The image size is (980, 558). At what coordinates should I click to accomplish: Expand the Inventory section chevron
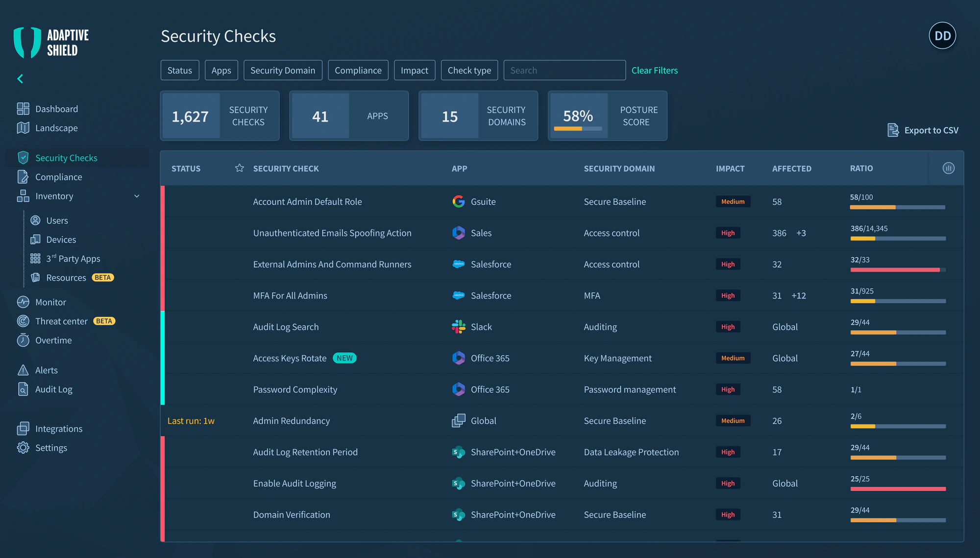(137, 196)
